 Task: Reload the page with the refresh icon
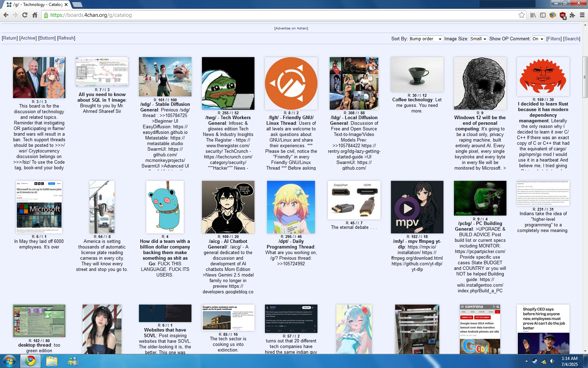(x=25, y=15)
